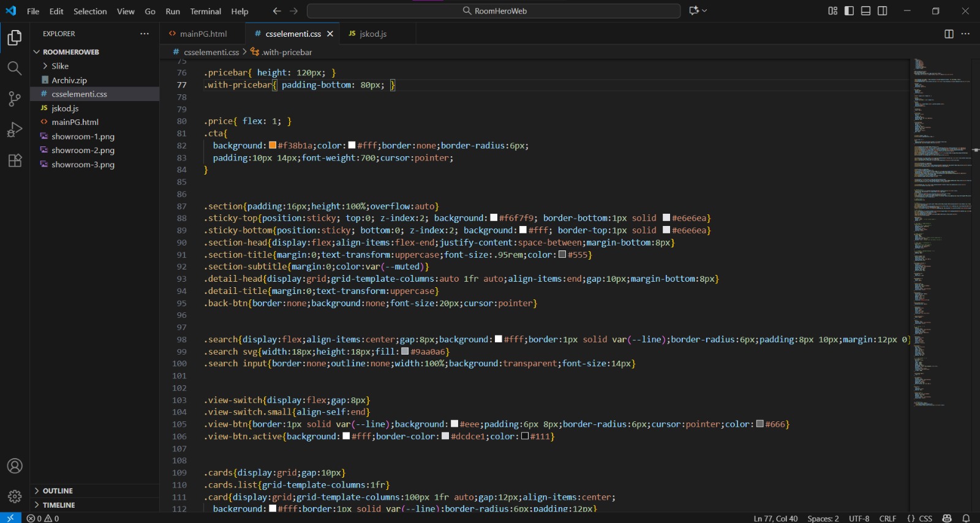
Task: Open the Source Control view
Action: pyautogui.click(x=15, y=99)
